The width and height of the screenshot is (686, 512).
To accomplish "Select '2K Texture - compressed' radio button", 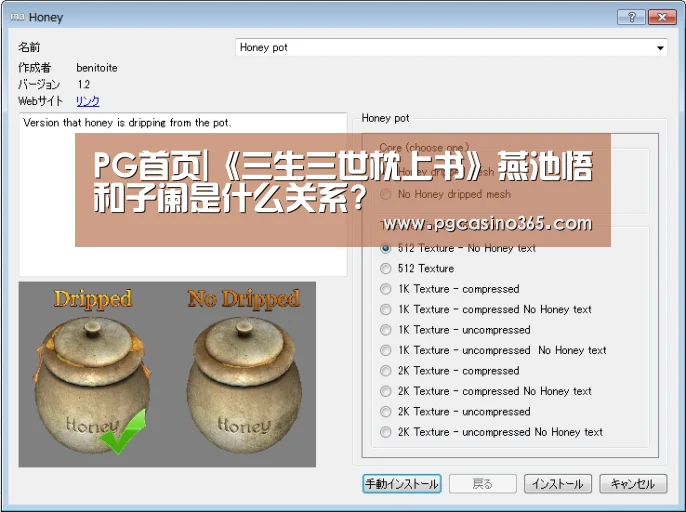I will 385,371.
